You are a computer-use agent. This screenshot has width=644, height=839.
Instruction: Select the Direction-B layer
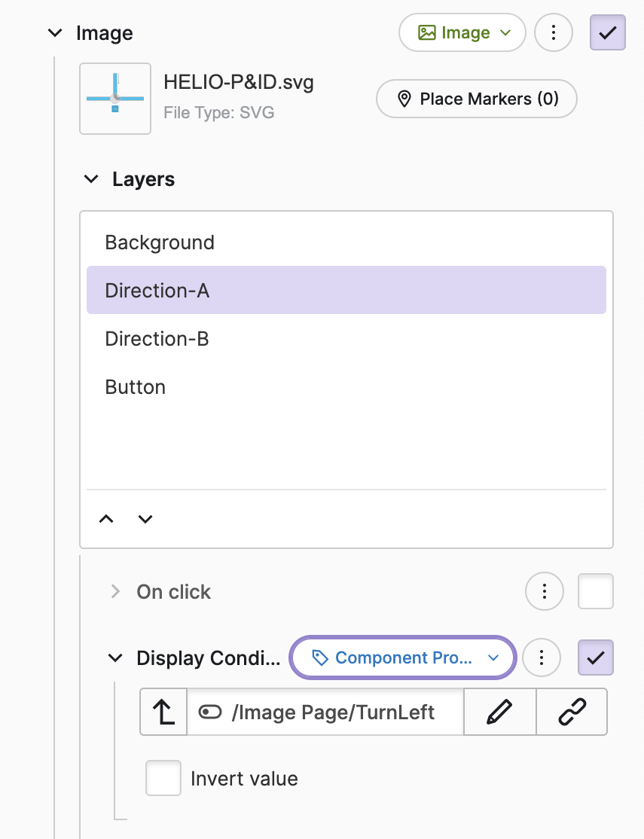click(157, 339)
